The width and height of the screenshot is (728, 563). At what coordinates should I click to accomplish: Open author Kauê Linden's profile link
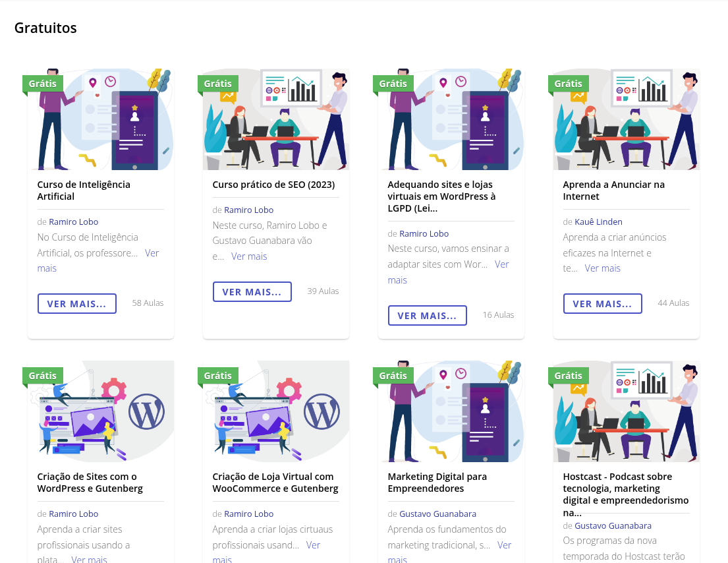coord(598,222)
